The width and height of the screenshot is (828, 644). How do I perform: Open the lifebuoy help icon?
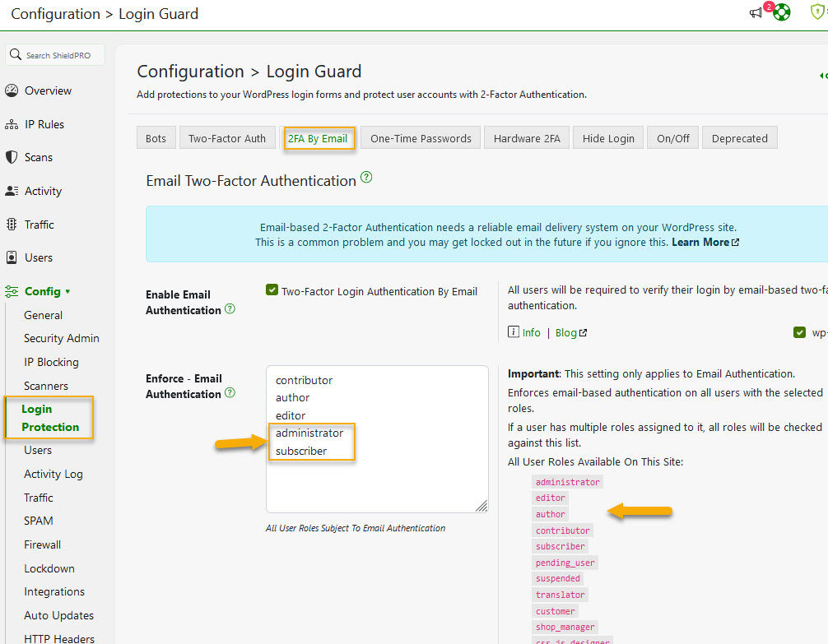click(x=782, y=12)
